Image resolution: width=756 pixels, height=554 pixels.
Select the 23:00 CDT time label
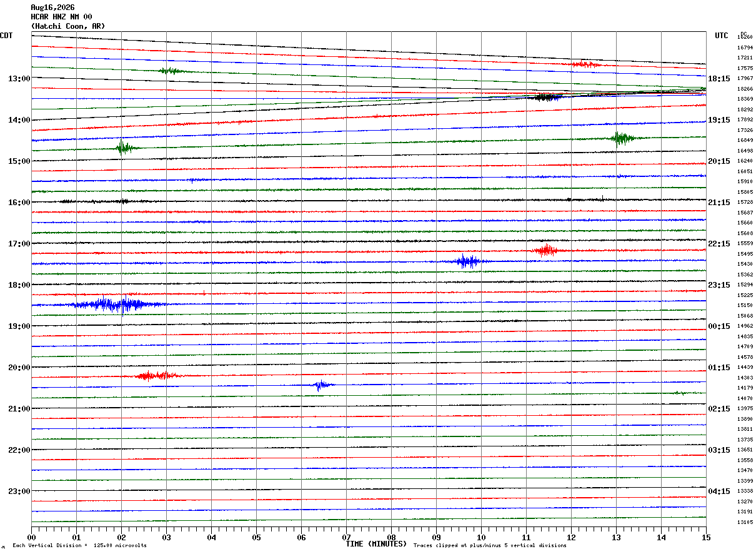[19, 491]
